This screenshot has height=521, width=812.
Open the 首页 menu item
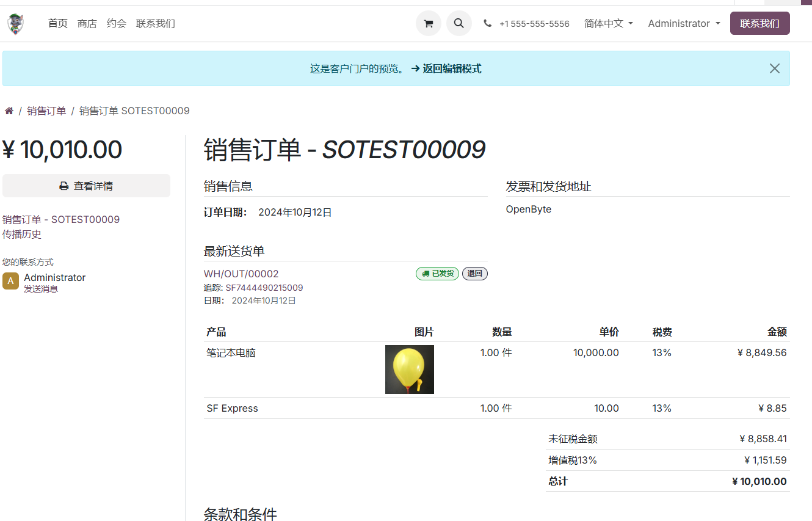[58, 24]
